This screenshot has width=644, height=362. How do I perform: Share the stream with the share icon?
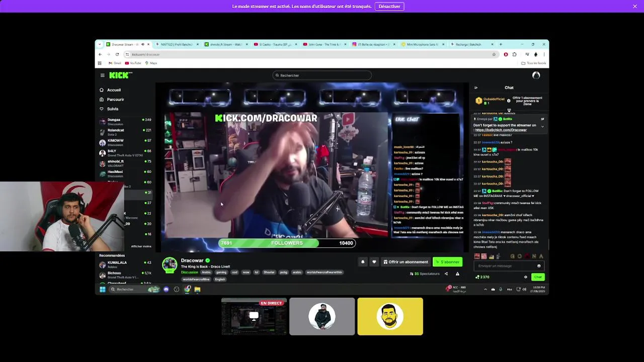click(446, 274)
